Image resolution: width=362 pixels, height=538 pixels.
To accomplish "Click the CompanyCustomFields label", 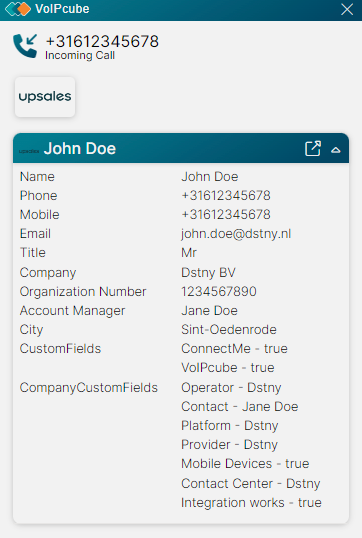I will [89, 388].
